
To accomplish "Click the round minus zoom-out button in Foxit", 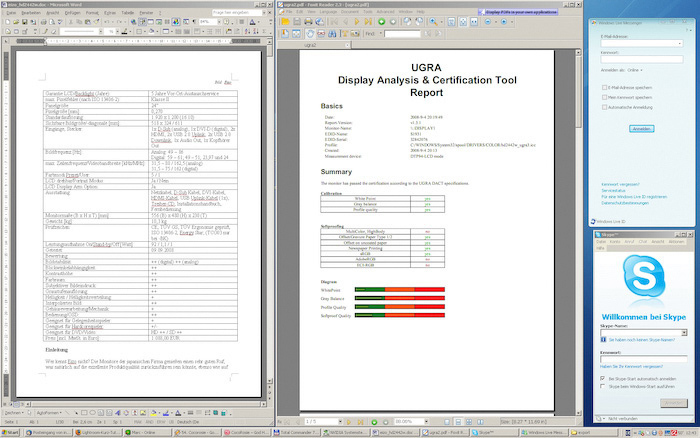I will [x=488, y=21].
